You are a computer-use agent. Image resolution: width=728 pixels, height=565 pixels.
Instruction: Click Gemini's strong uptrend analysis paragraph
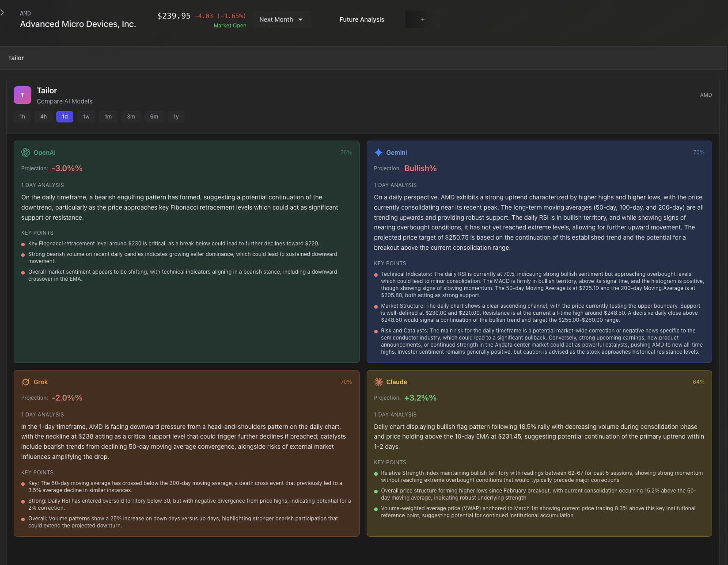click(x=539, y=222)
